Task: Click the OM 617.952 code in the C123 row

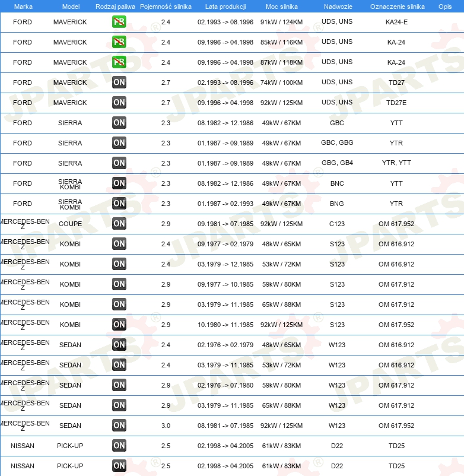Action: [396, 224]
